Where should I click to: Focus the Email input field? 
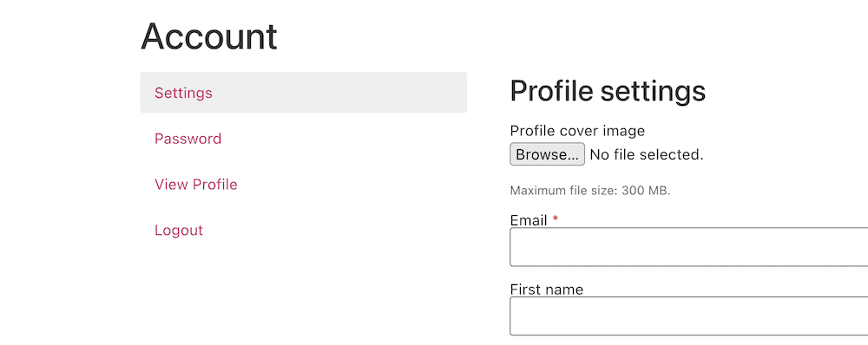click(688, 246)
